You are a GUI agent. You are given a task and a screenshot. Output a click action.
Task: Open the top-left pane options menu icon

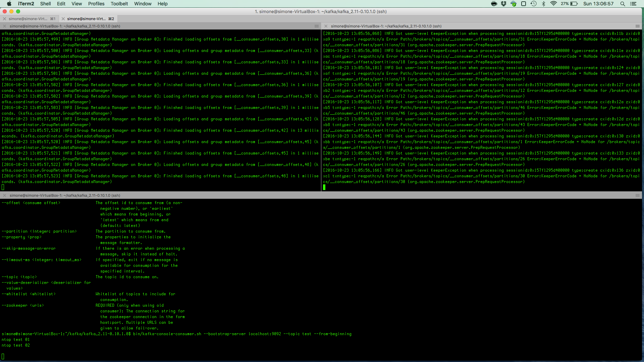(316, 26)
